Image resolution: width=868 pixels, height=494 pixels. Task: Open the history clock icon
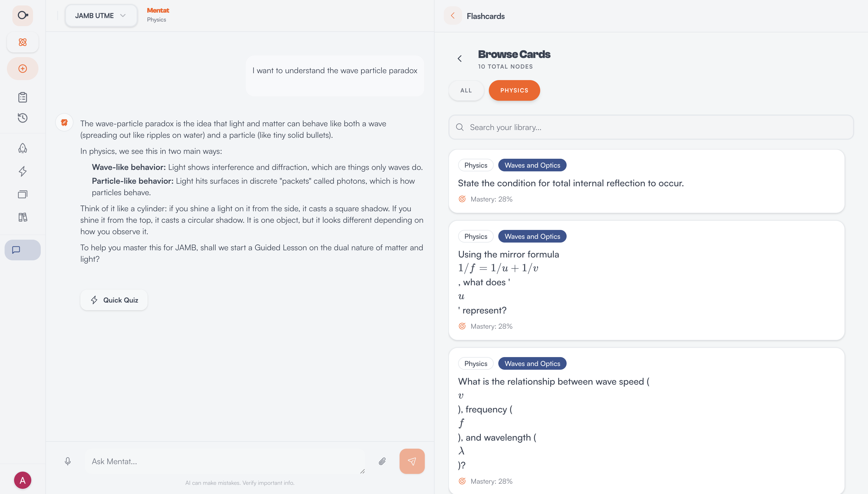click(x=22, y=118)
